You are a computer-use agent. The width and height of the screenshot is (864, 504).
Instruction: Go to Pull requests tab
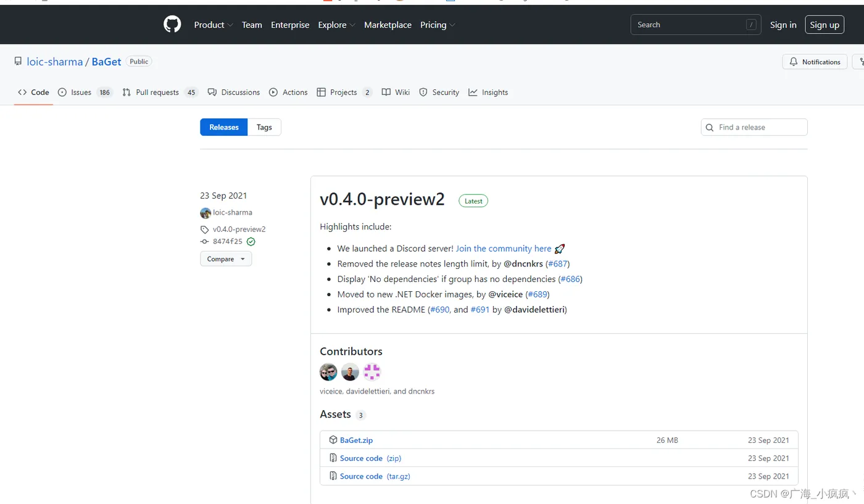pos(160,93)
